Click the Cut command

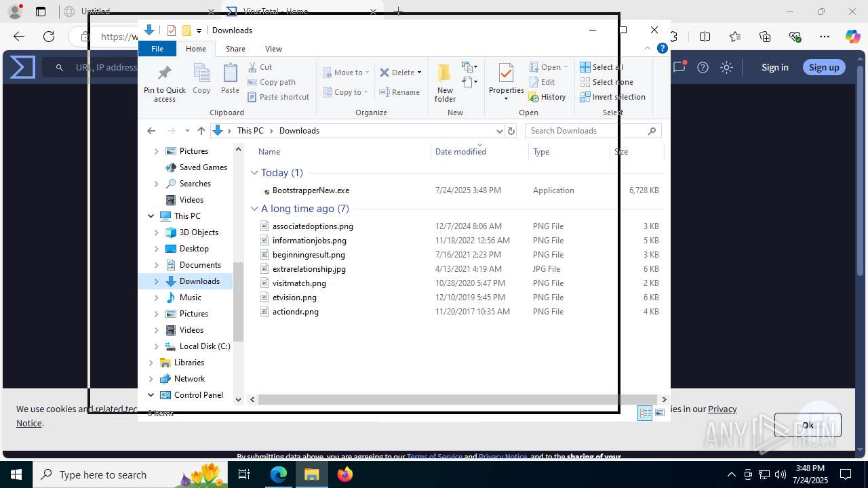click(260, 67)
